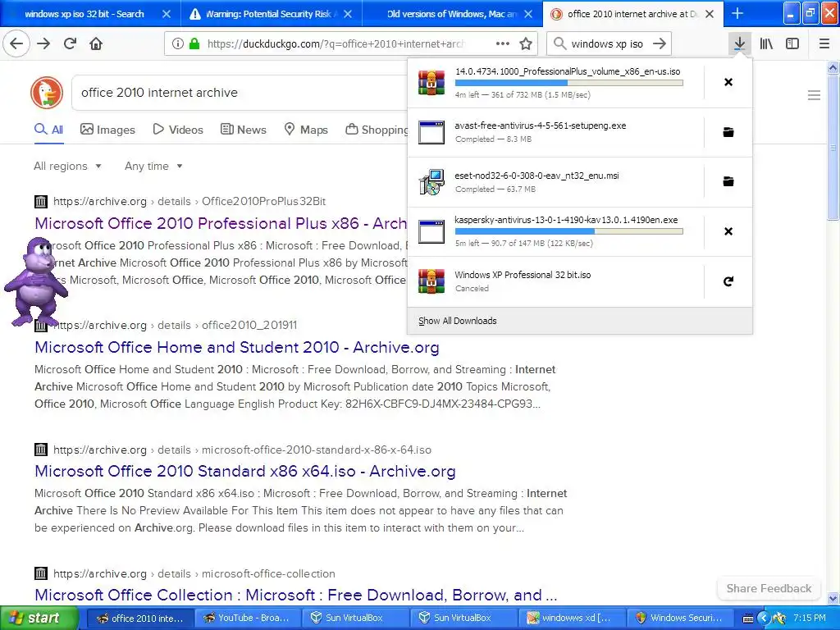
Task: Open first Sun VirtualBox taskbar item
Action: [356, 619]
